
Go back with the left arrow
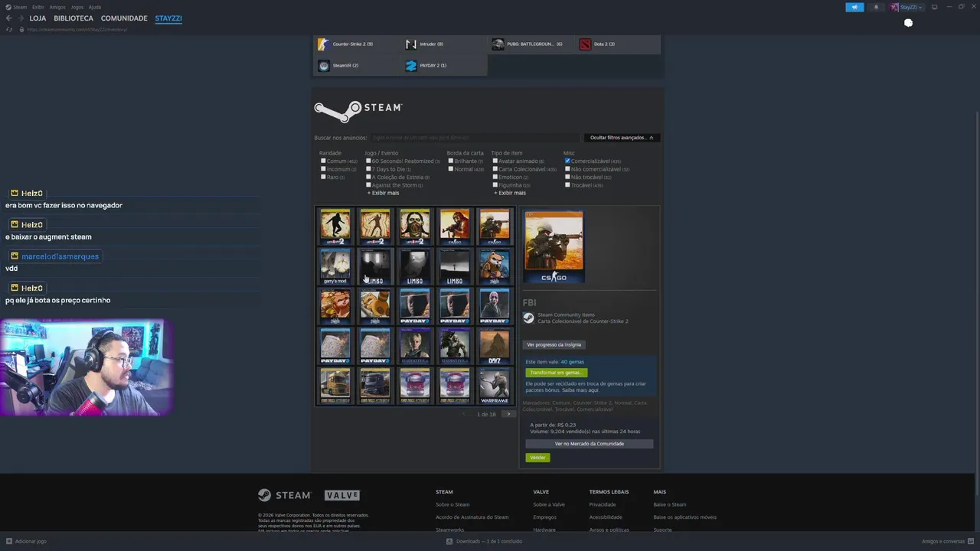pos(9,18)
